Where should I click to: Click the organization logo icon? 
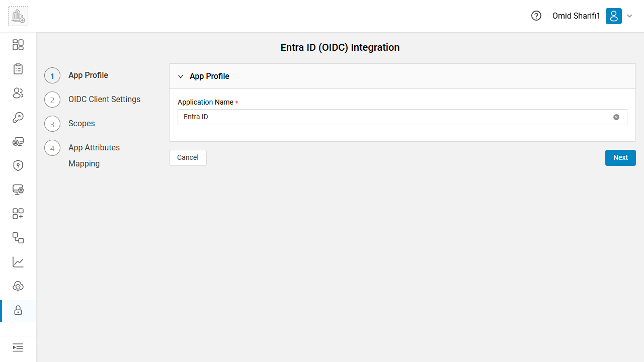[x=18, y=16]
